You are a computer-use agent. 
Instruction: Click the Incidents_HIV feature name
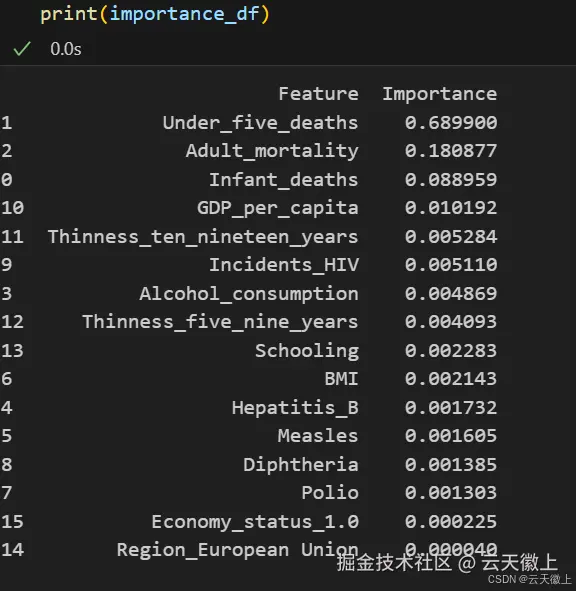click(x=284, y=265)
